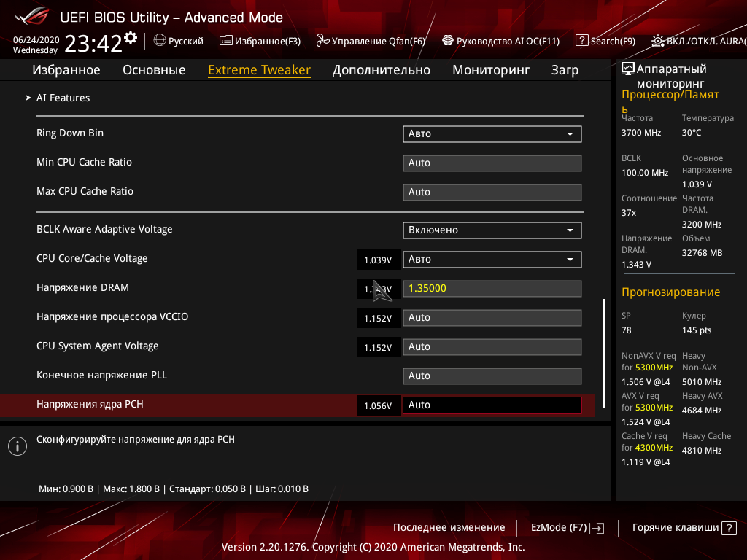747x560 pixels.
Task: Click the 32768 MB memory value
Action: coord(703,253)
